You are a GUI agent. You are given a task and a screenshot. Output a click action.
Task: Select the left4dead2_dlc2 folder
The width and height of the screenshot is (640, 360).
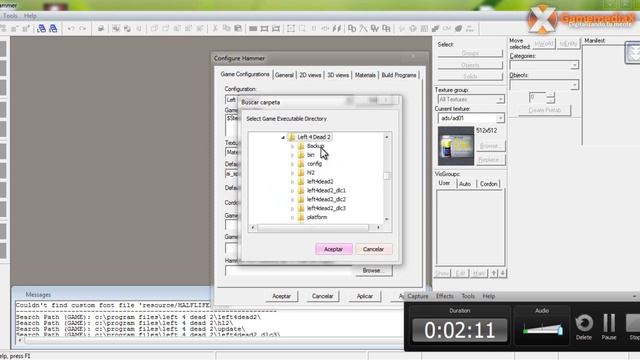click(x=326, y=200)
